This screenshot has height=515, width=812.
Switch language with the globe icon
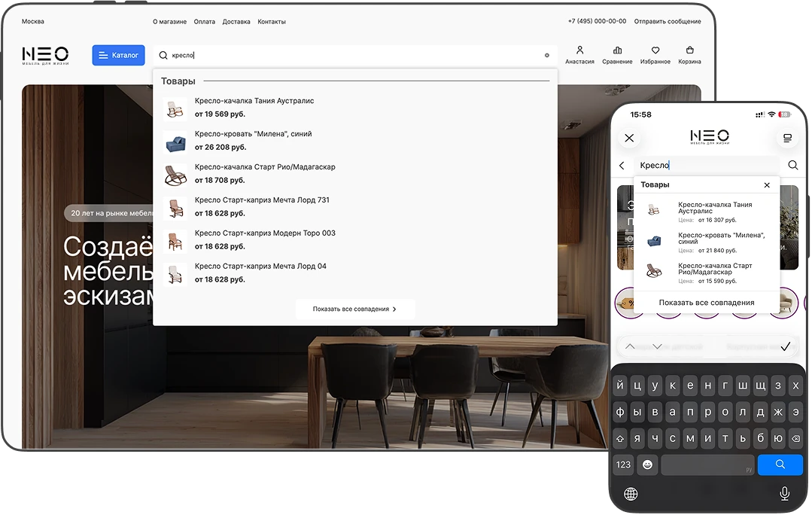[x=631, y=494]
